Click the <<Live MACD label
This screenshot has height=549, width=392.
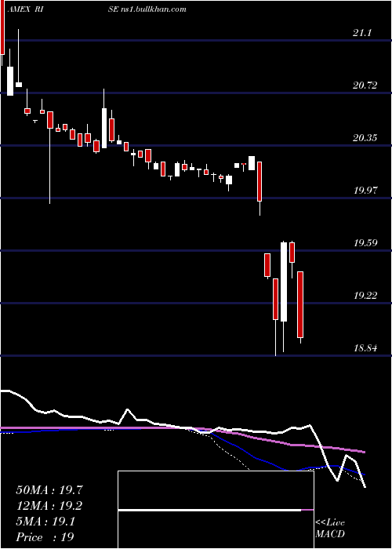pos(330,529)
